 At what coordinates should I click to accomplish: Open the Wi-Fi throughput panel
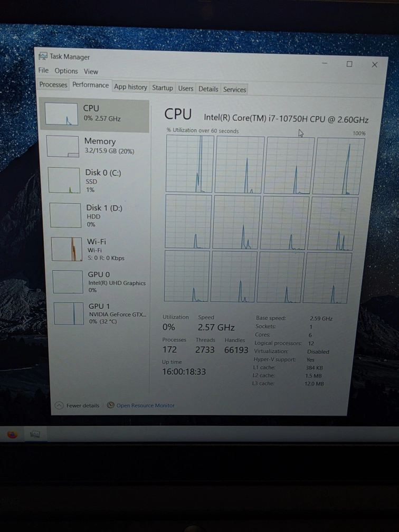coord(66,249)
